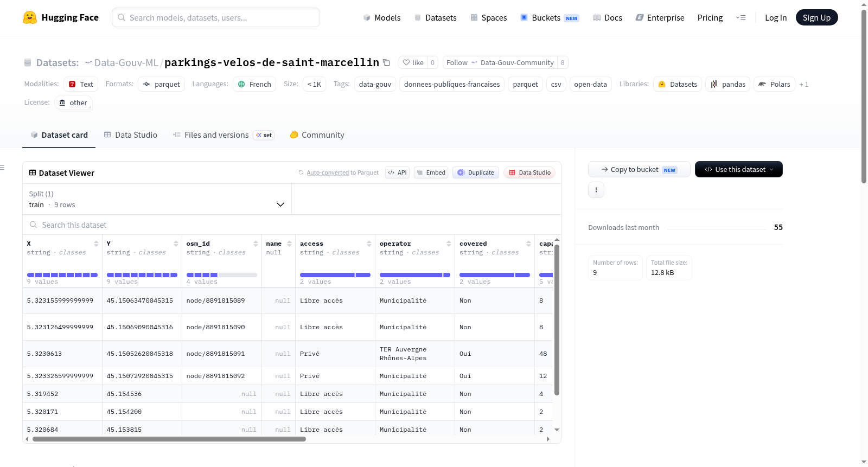The height and width of the screenshot is (467, 868).
Task: Click the horizontal scrollbar of the table
Action: tap(169, 439)
